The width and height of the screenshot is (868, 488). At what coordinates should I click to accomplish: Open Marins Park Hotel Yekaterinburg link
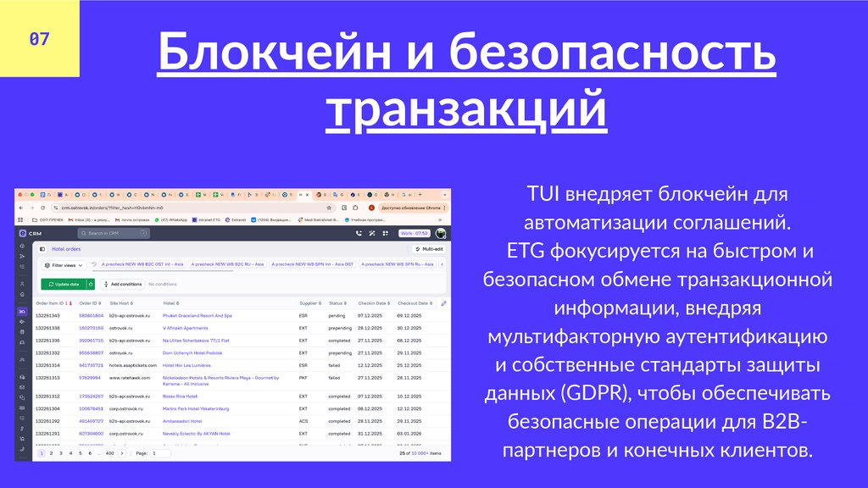196,409
